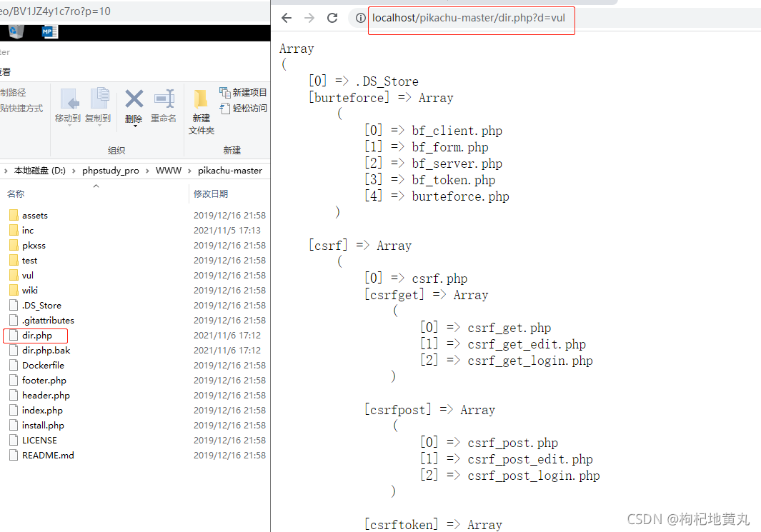The height and width of the screenshot is (532, 761).
Task: Sort by Date modified (修改日期) column header
Action: coord(211,194)
